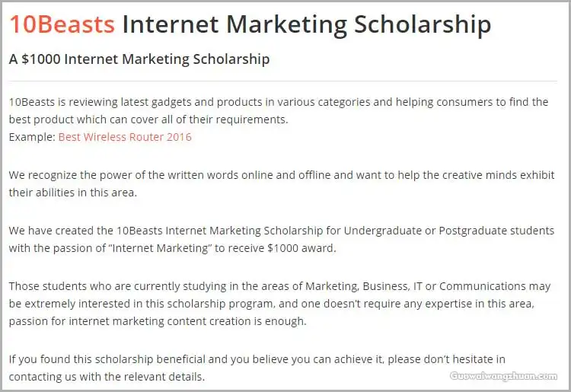Click the Internet Marketing Scholarship main heading
This screenshot has height=392, width=571.
coord(307,25)
